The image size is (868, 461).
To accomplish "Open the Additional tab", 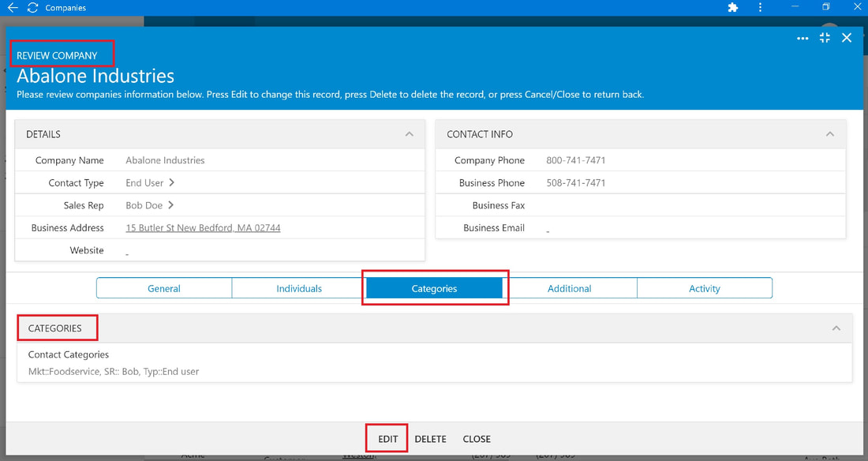I will tap(570, 288).
